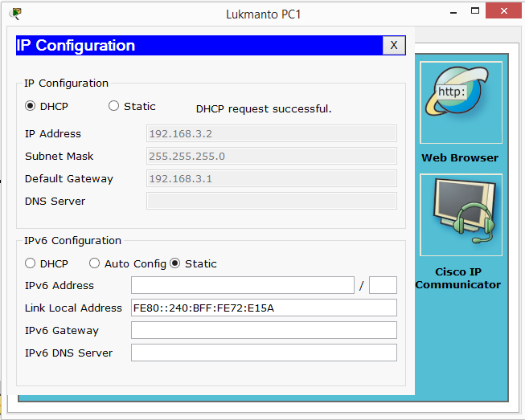Click the 'Web Browser' label
The width and height of the screenshot is (525, 420).
pos(460,157)
